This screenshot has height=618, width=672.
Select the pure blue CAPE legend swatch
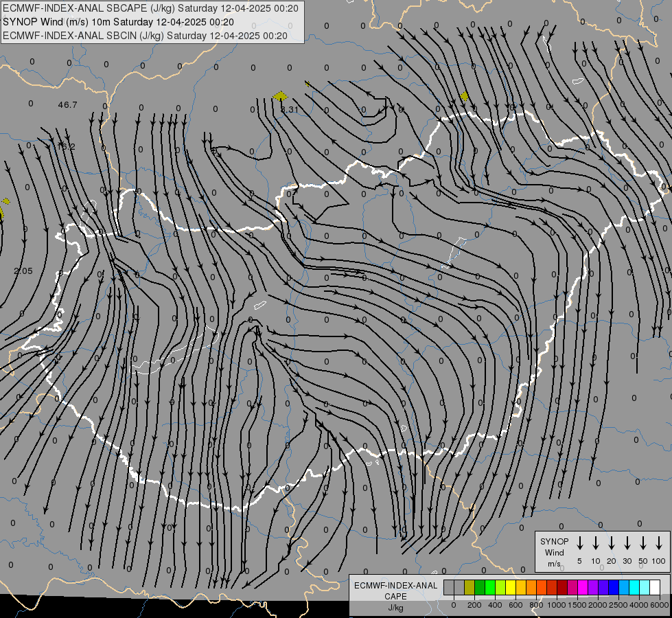[614, 587]
